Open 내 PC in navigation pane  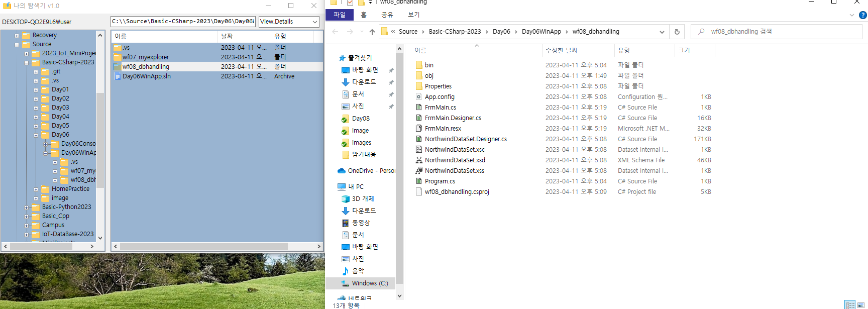pyautogui.click(x=351, y=187)
